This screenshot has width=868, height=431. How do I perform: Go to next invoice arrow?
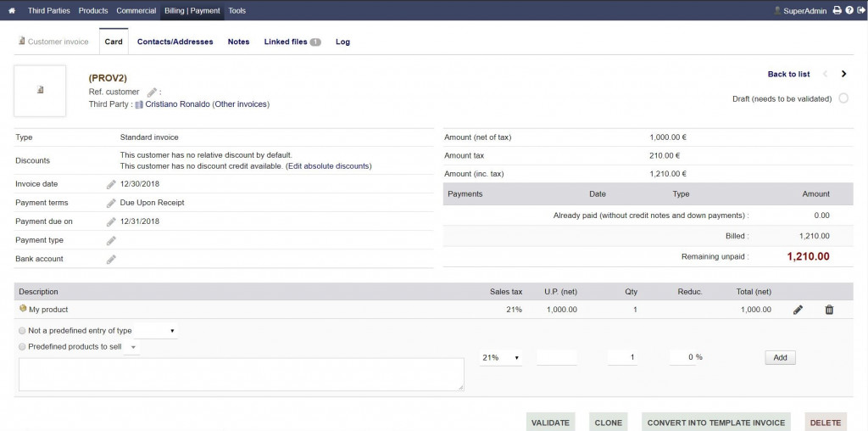pos(843,75)
